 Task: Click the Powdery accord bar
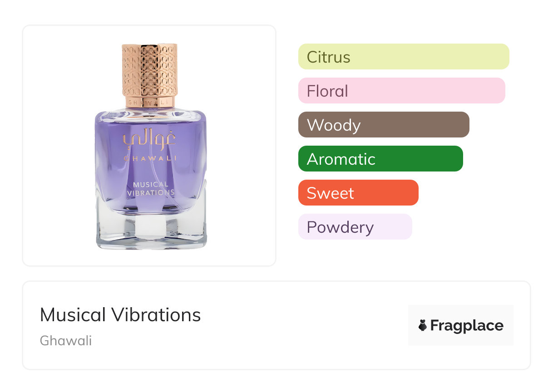355,227
